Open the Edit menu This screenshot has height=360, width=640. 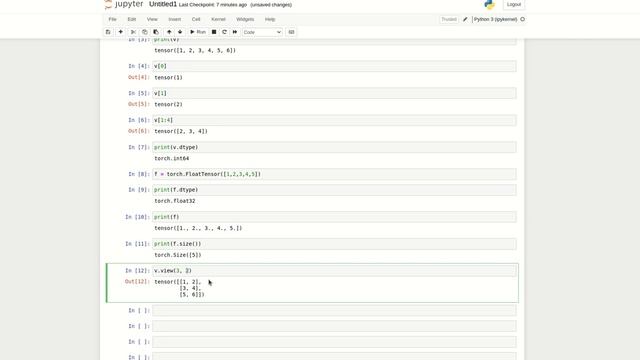(x=131, y=19)
